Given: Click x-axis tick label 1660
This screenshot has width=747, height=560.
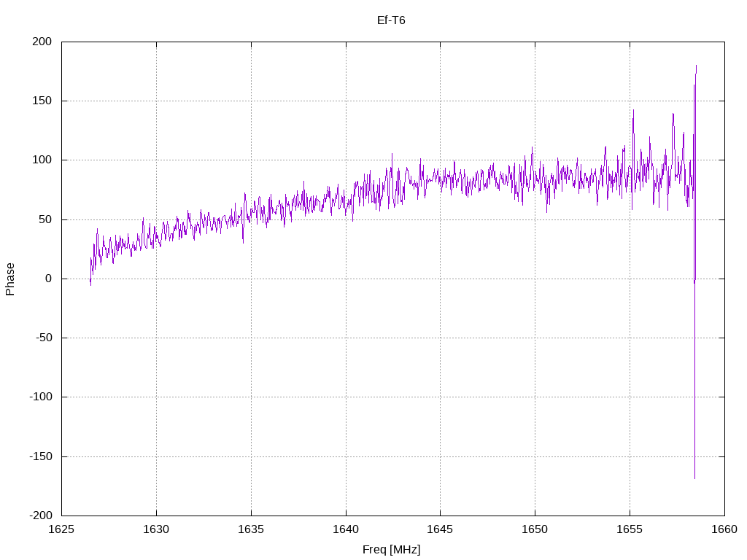Looking at the screenshot, I should click(x=724, y=529).
